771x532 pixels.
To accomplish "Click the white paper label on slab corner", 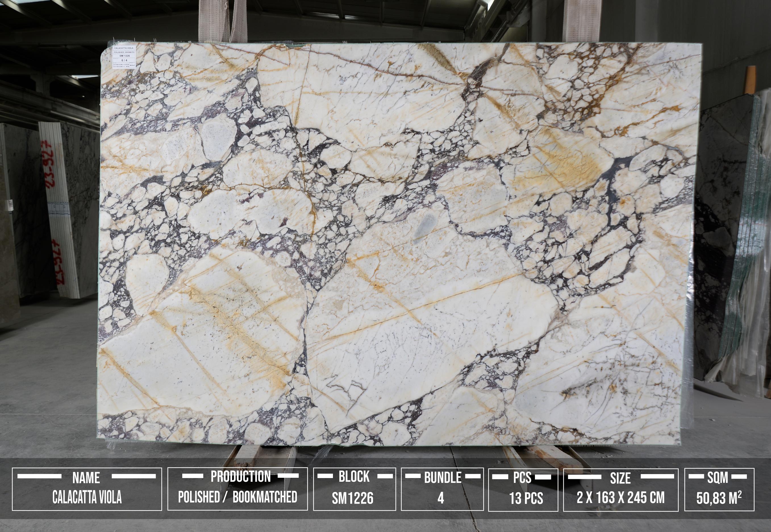I will pyautogui.click(x=124, y=57).
